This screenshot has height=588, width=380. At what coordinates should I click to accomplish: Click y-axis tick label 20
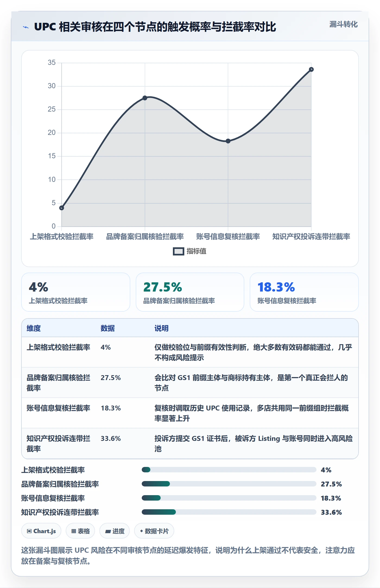pyautogui.click(x=52, y=133)
